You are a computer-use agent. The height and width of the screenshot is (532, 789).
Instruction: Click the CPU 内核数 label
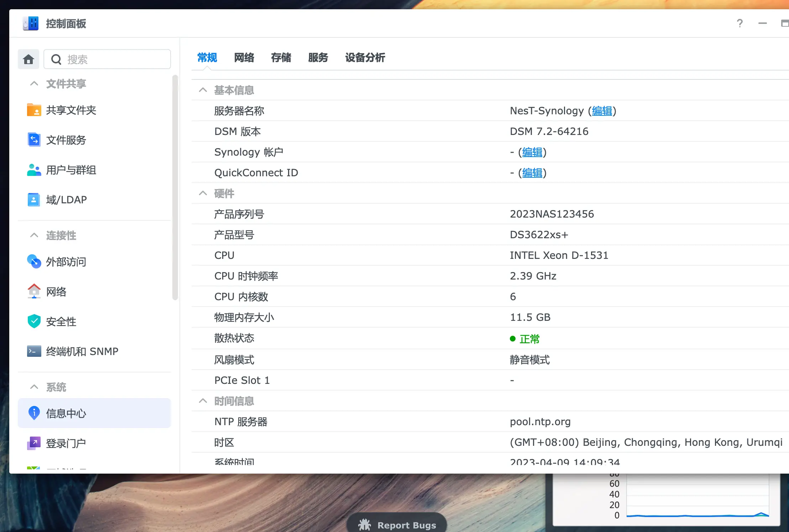[241, 297]
